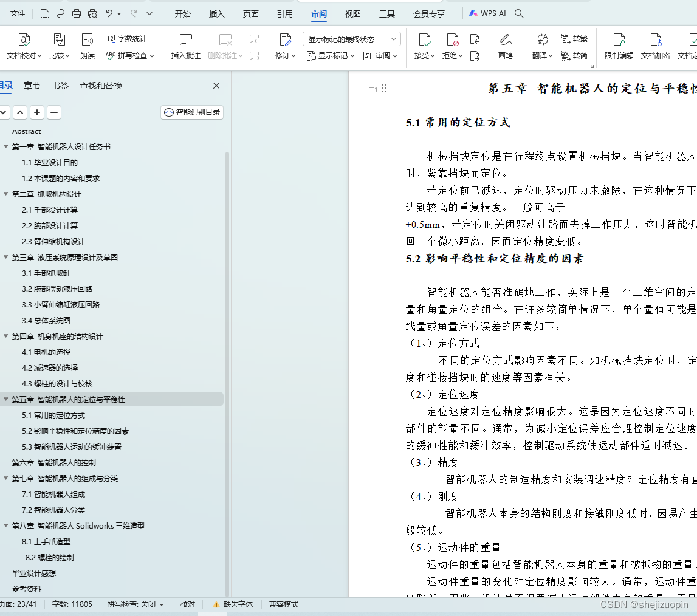The width and height of the screenshot is (697, 616).
Task: Click the 智能识别目录 button
Action: pyautogui.click(x=192, y=112)
